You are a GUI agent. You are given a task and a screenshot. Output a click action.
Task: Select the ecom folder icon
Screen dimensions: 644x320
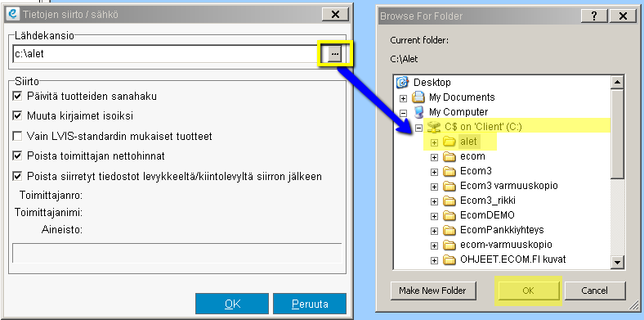[x=449, y=156]
